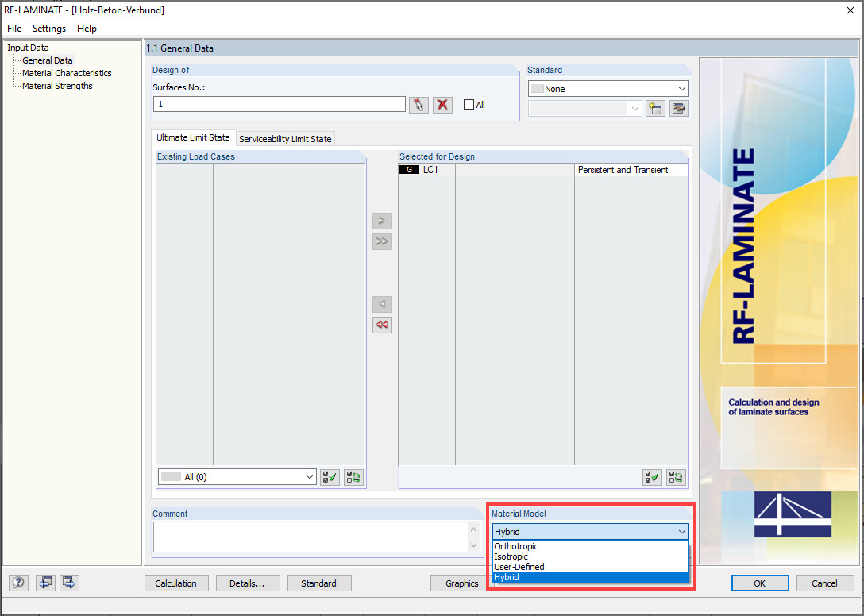Switch to Ultimate Limit State tab

pyautogui.click(x=193, y=138)
